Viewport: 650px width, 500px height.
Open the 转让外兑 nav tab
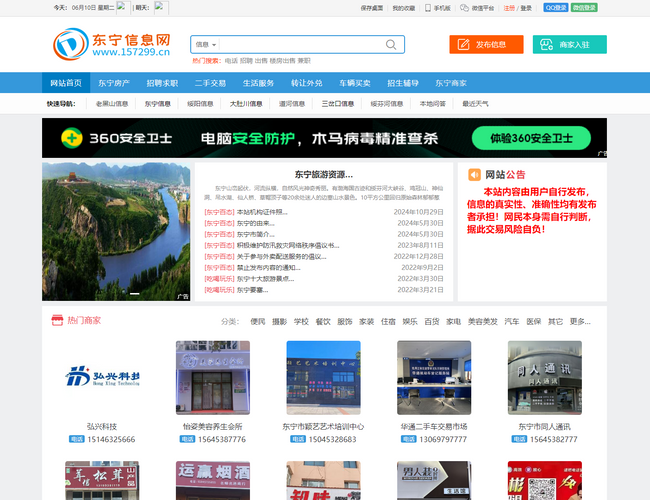pyautogui.click(x=306, y=83)
